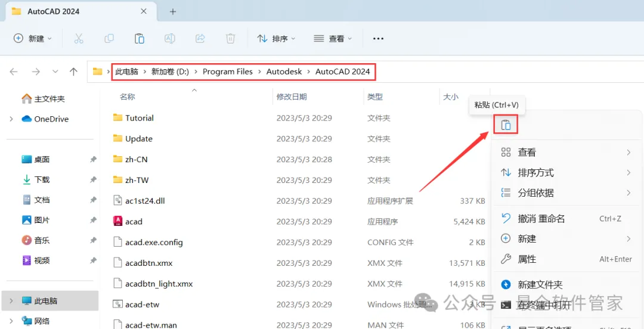Click the Paste clipboard icon in toolbar

(x=139, y=39)
